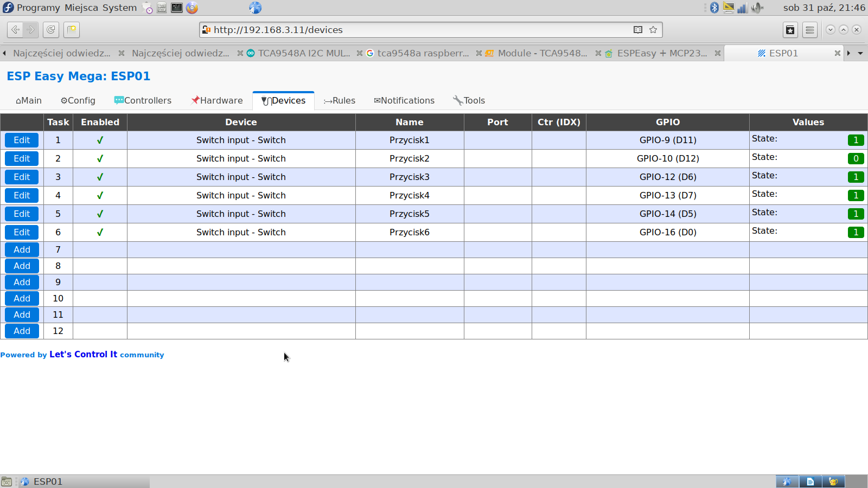This screenshot has width=868, height=488.
Task: Edit task 3 Przycisk3
Action: 22,177
